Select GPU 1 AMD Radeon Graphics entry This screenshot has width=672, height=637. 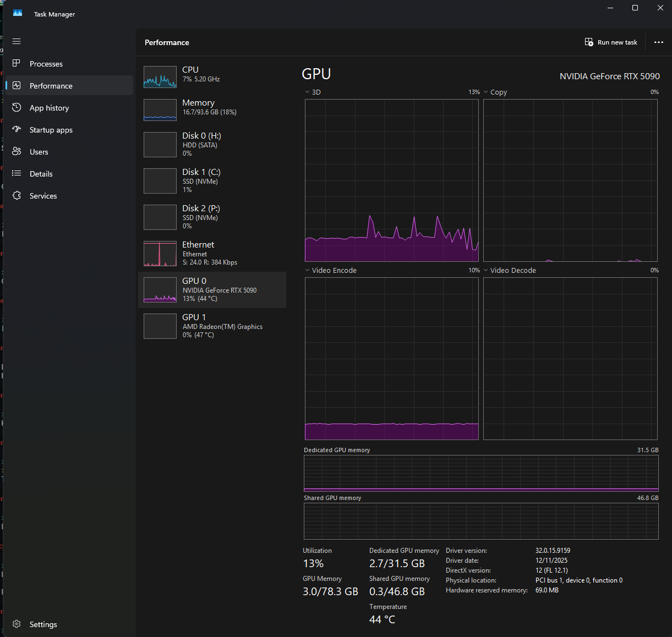(x=212, y=327)
